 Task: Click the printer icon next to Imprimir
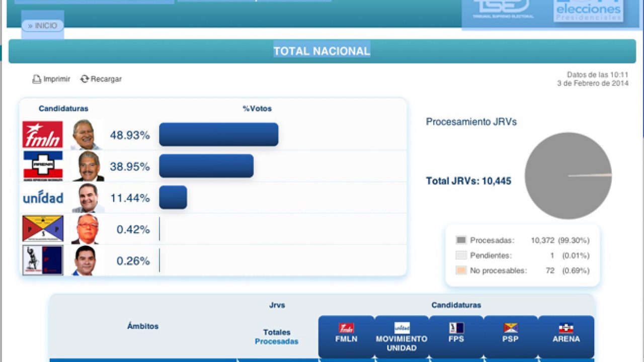[36, 79]
